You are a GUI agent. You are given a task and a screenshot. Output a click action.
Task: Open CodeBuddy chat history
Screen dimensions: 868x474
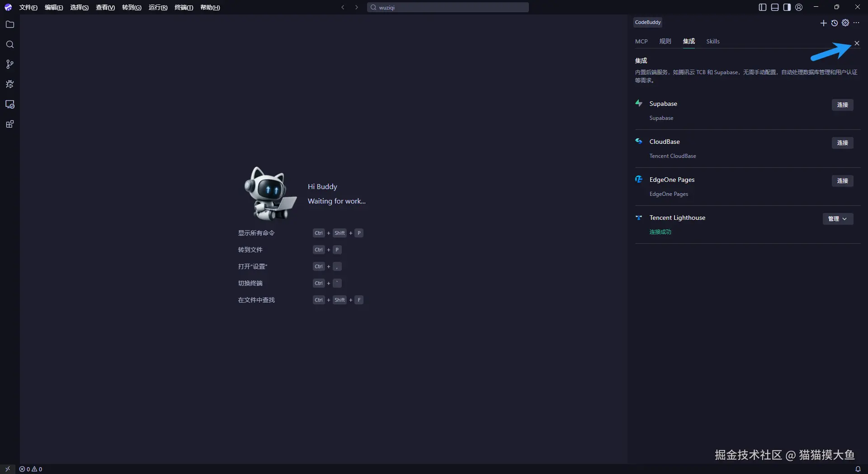pyautogui.click(x=835, y=23)
